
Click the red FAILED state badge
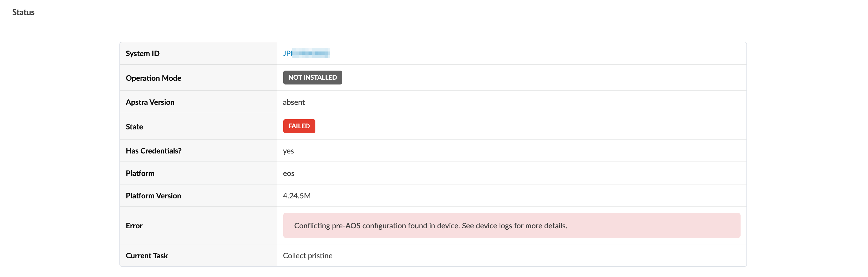pos(299,126)
